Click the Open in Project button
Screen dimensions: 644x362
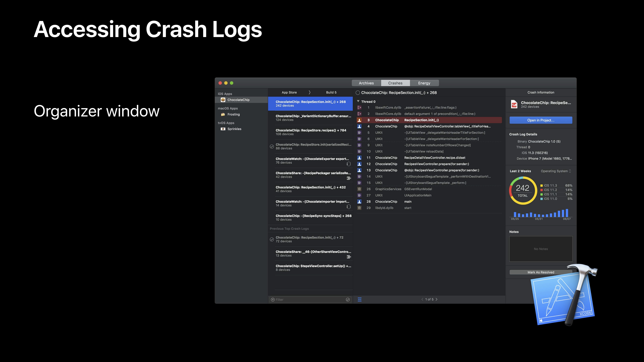click(541, 120)
